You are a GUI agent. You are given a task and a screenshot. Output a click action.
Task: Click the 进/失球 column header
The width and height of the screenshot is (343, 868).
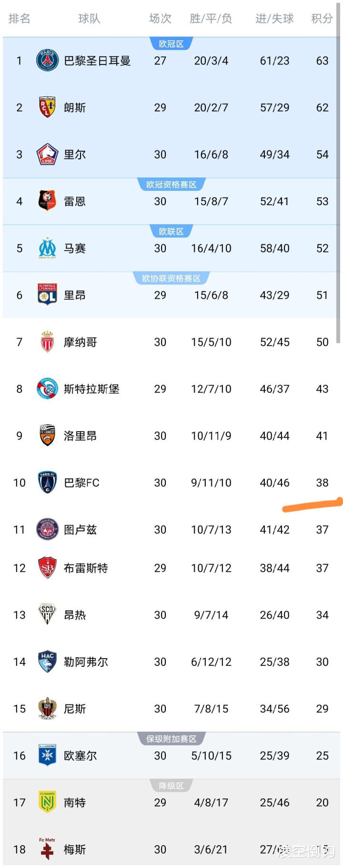pyautogui.click(x=274, y=19)
